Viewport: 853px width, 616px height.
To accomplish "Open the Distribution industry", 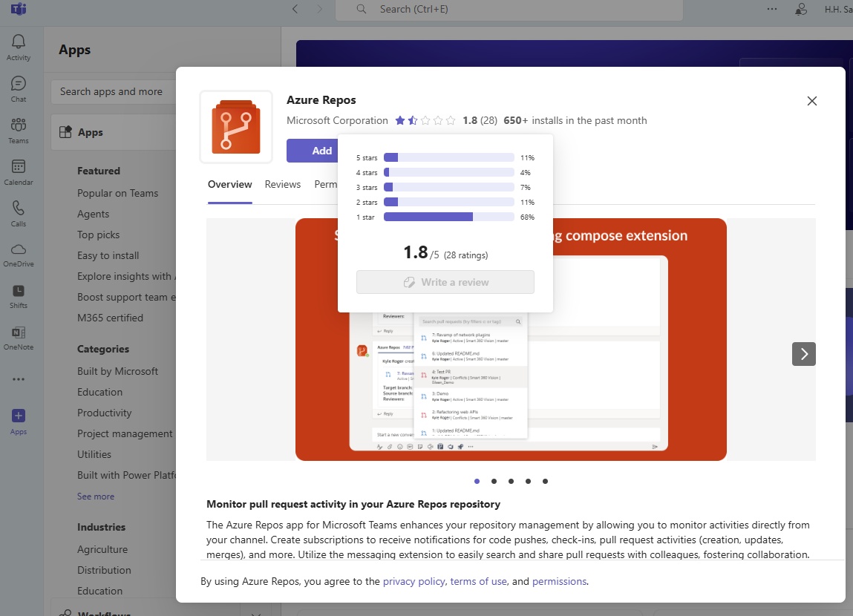I will [104, 570].
